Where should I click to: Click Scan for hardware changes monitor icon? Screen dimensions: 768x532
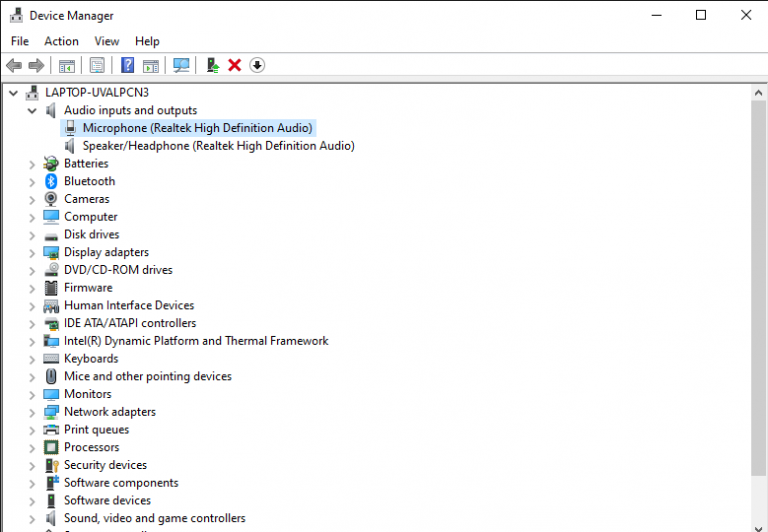coord(181,65)
